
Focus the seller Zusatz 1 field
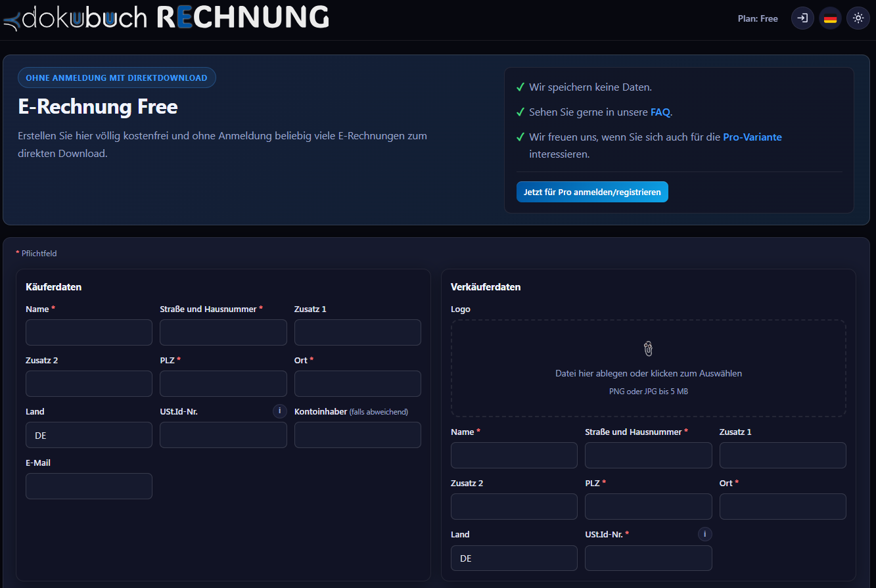pos(783,455)
